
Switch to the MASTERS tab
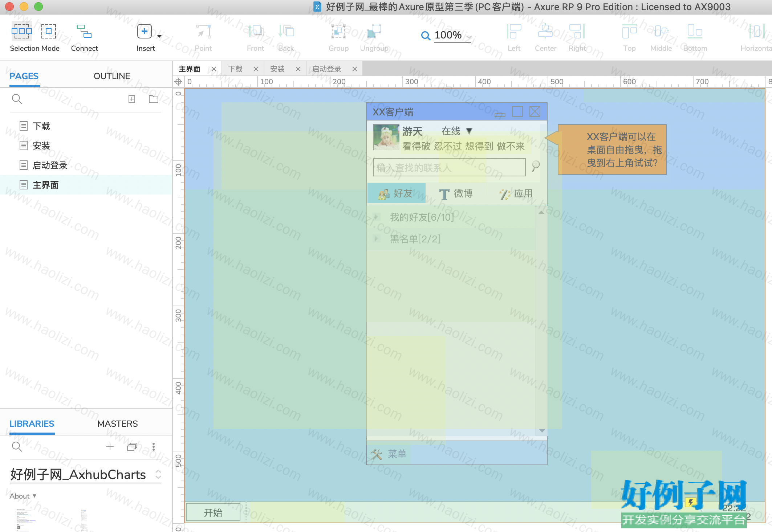point(117,424)
